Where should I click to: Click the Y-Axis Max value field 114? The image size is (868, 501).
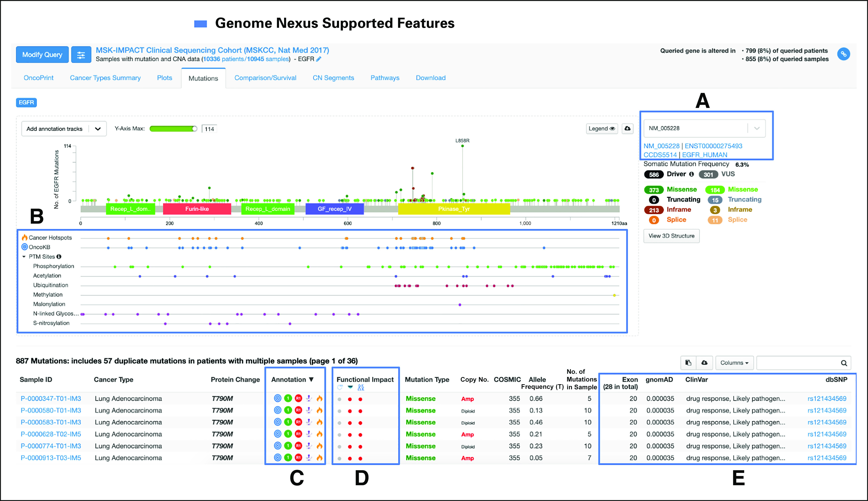coord(209,129)
